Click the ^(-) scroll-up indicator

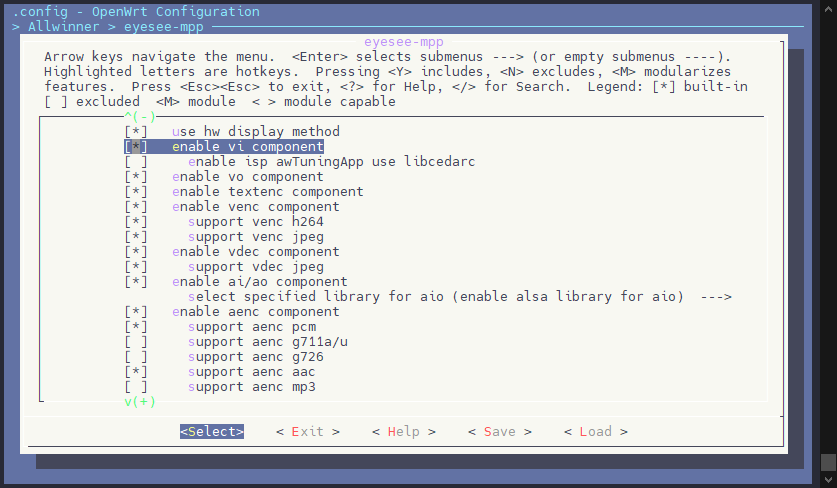(140, 116)
